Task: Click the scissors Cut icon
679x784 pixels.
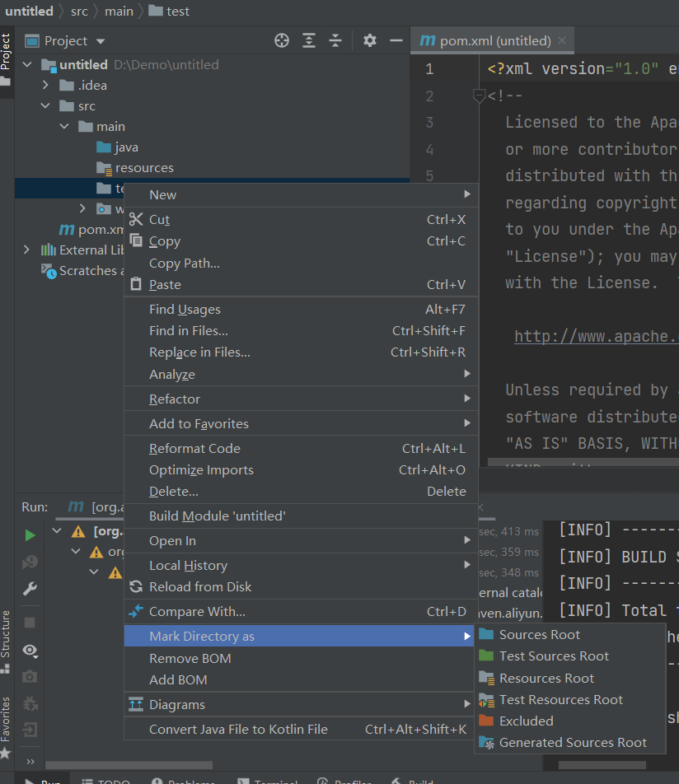Action: click(x=136, y=219)
